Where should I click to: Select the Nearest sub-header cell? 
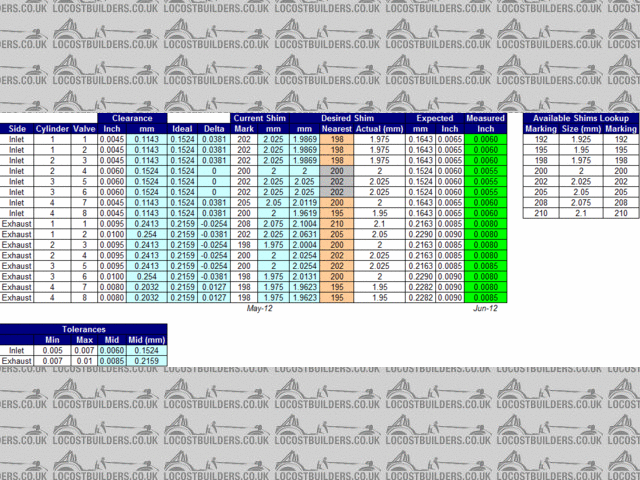pos(336,129)
